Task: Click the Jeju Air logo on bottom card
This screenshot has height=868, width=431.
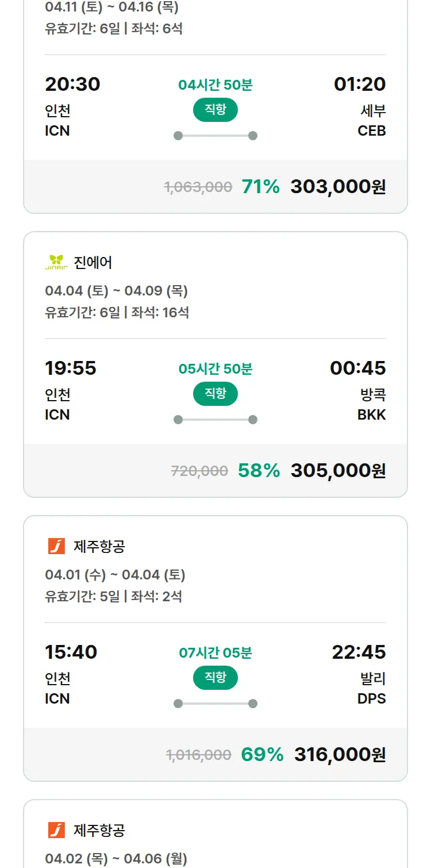Action: [56, 830]
